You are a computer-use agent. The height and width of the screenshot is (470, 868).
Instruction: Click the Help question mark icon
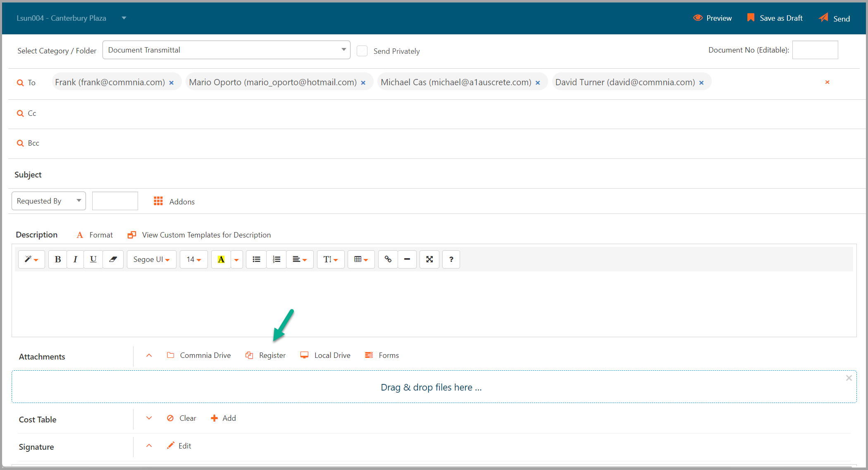(x=451, y=259)
